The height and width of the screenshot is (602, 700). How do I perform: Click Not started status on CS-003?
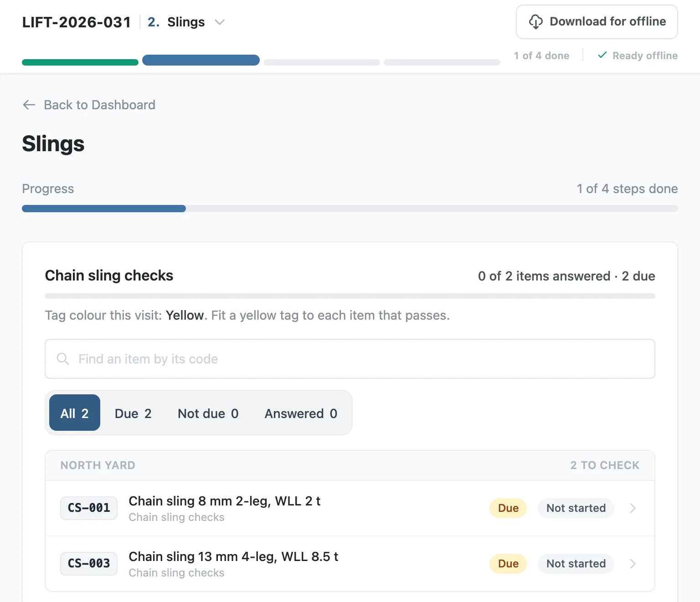(576, 564)
